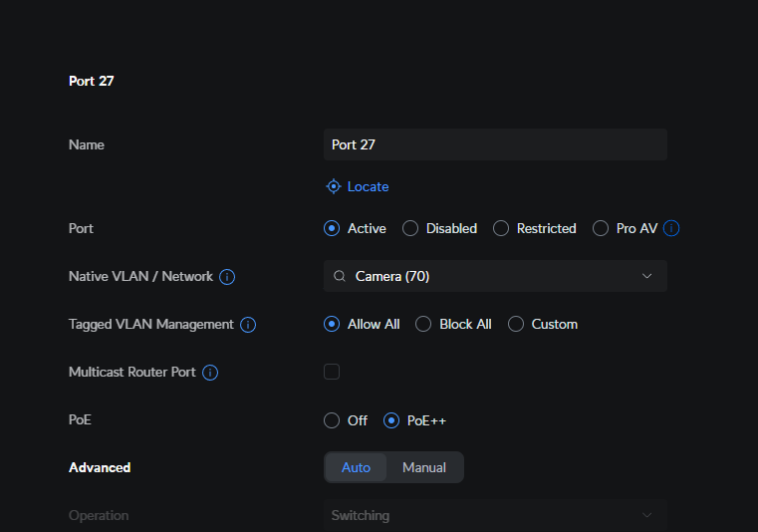This screenshot has height=532, width=758.
Task: Choose Block All for tagged VLANs
Action: point(423,324)
